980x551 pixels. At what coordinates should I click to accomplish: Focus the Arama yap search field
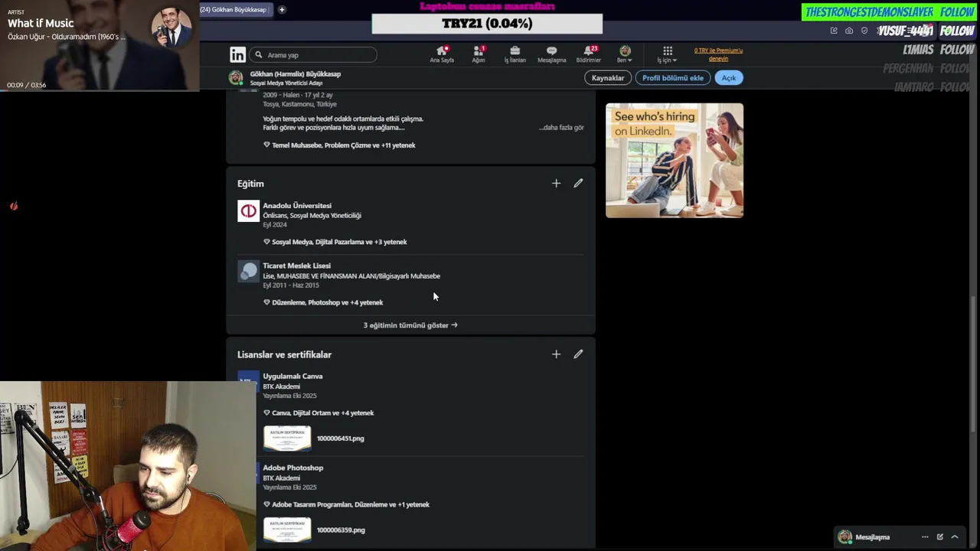(313, 55)
